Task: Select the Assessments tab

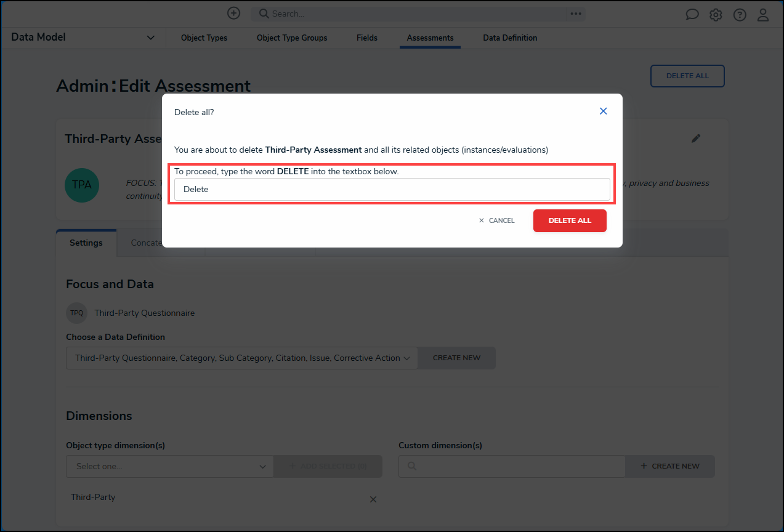Action: point(430,38)
